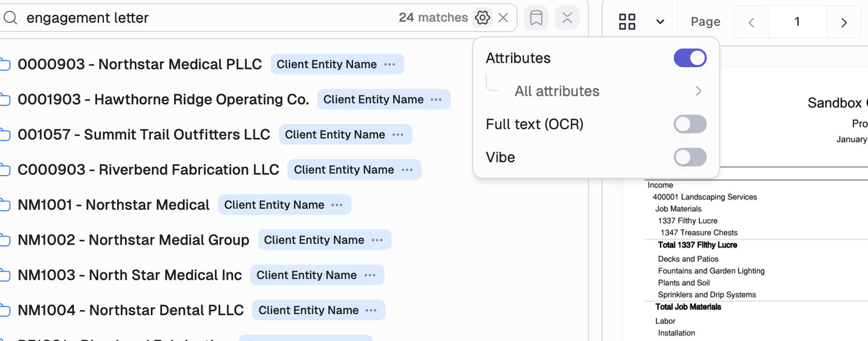Screen dimensions: 868x341
Task: Open more options dots on NM1002 tag
Action: (378, 240)
